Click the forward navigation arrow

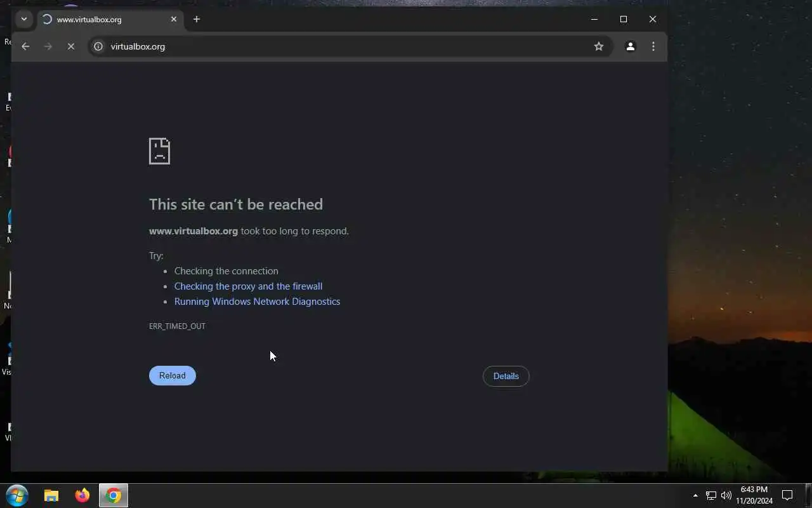(48, 46)
